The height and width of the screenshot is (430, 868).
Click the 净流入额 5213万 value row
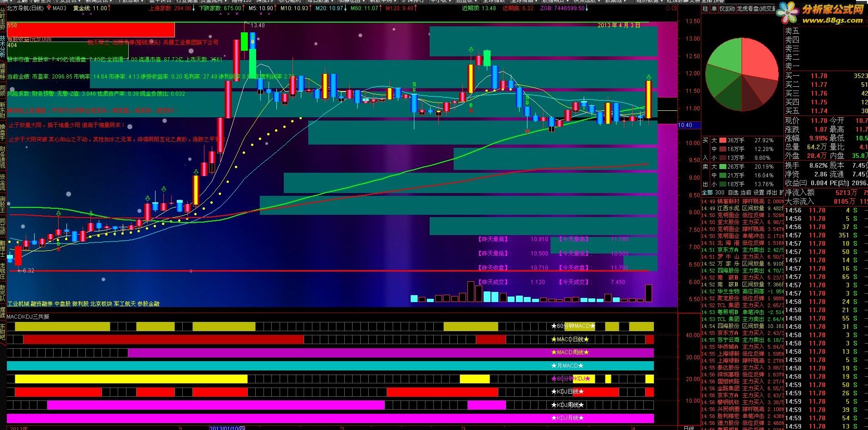click(x=826, y=193)
